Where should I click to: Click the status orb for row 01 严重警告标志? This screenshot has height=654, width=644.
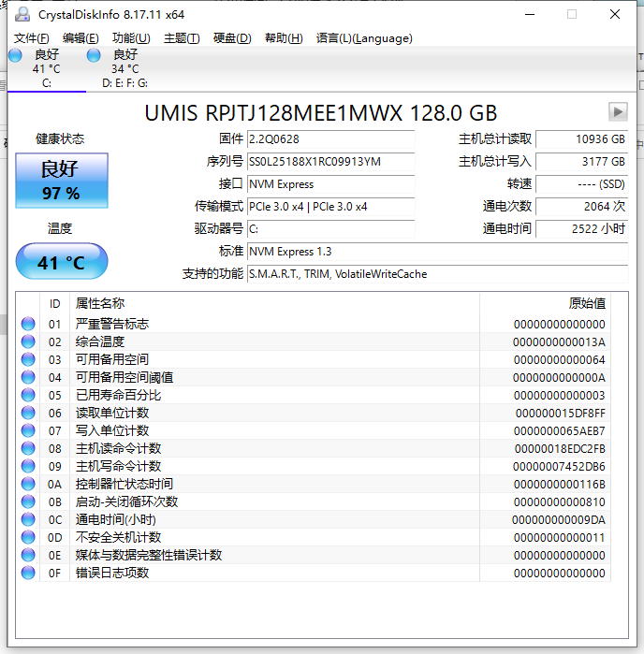click(28, 324)
